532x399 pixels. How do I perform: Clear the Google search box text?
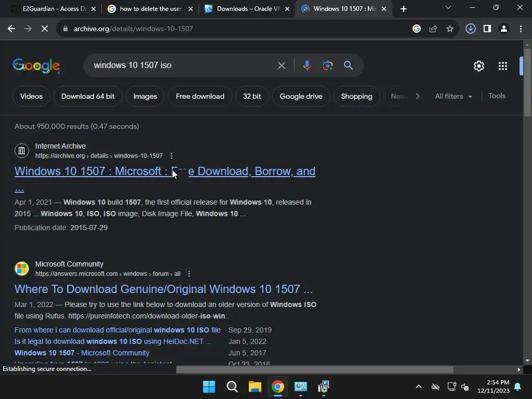coord(281,65)
